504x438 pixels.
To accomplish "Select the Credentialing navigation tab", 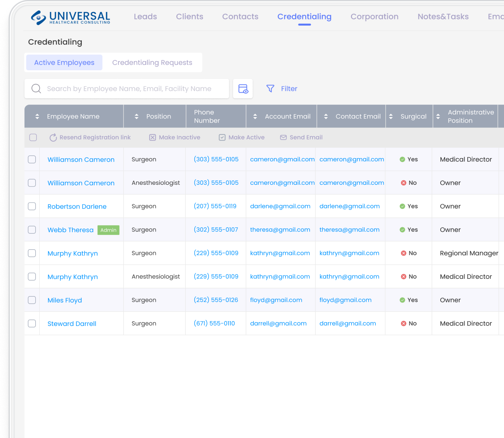I will point(305,17).
